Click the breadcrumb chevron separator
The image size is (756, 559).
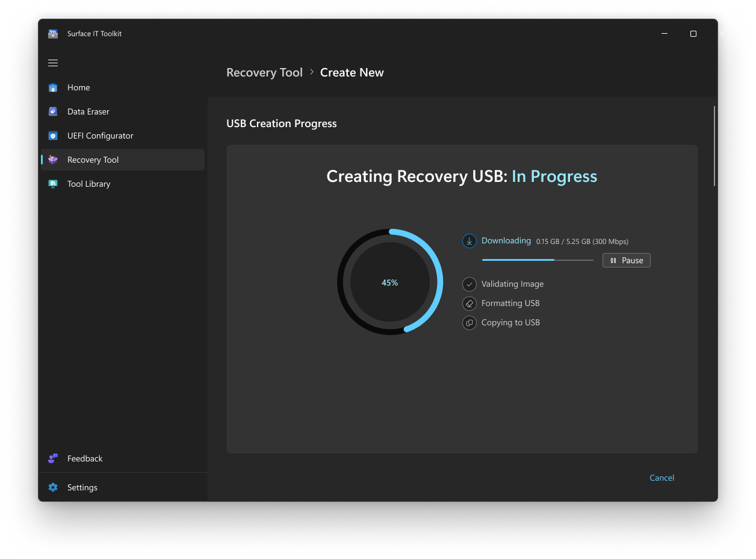click(x=312, y=72)
